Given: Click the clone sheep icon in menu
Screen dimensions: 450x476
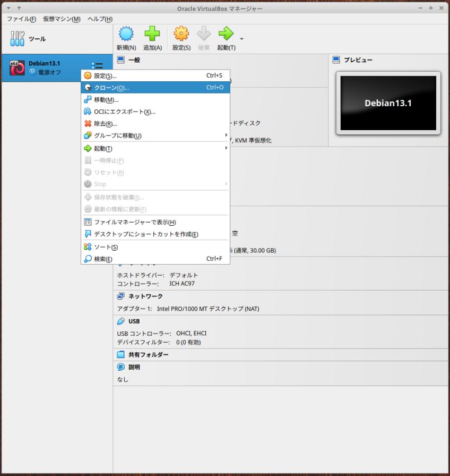Looking at the screenshot, I should click(x=88, y=88).
